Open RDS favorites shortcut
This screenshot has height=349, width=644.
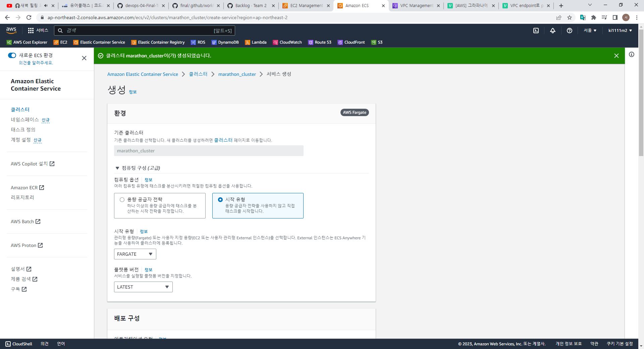pyautogui.click(x=198, y=42)
